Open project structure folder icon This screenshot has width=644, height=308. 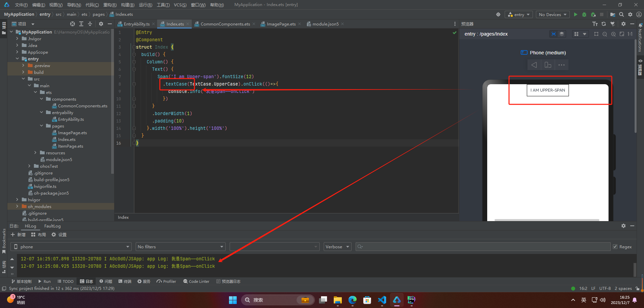(613, 14)
